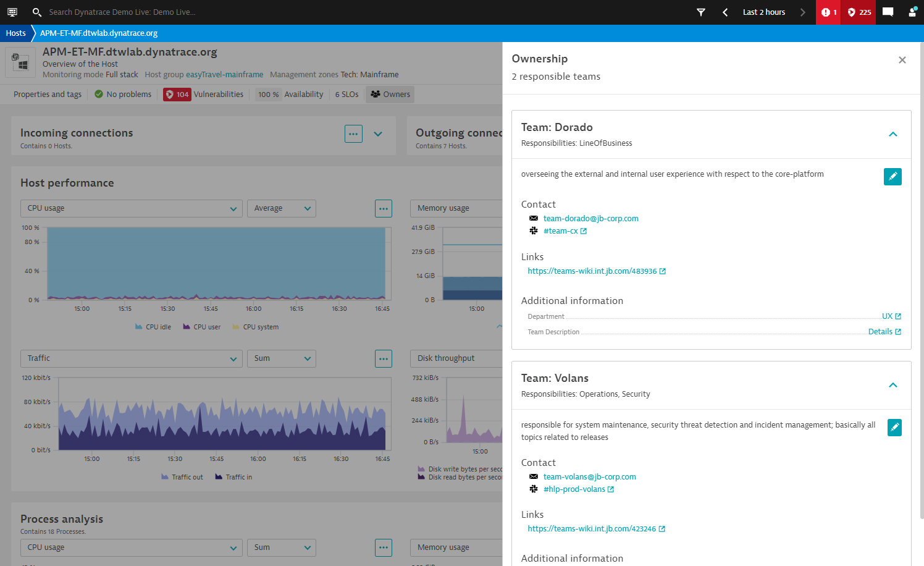Open the chat icon in the top bar
924x566 pixels.
click(888, 12)
